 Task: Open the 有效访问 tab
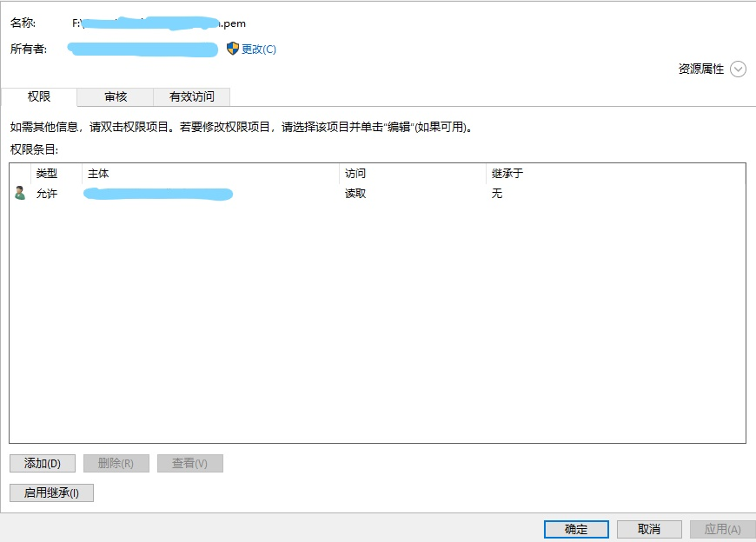point(191,96)
